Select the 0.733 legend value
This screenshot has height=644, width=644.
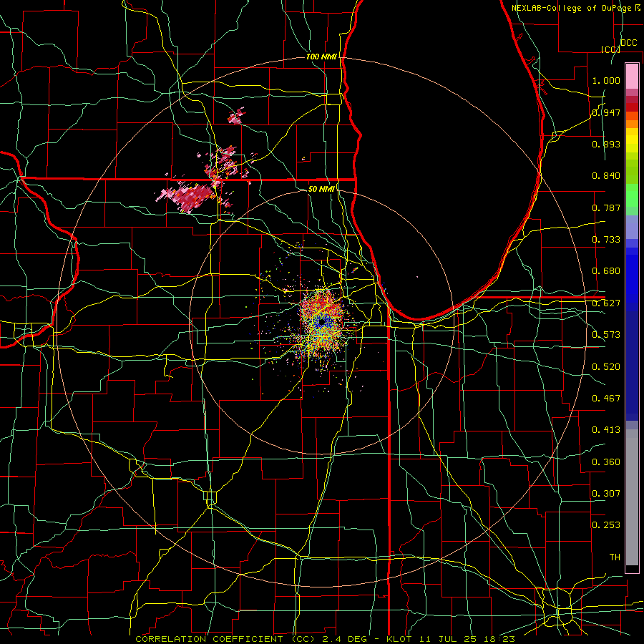pos(606,240)
